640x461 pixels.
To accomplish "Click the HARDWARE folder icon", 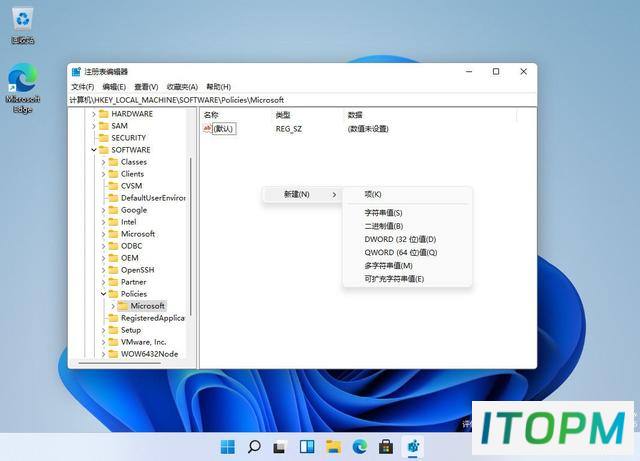I will click(104, 114).
